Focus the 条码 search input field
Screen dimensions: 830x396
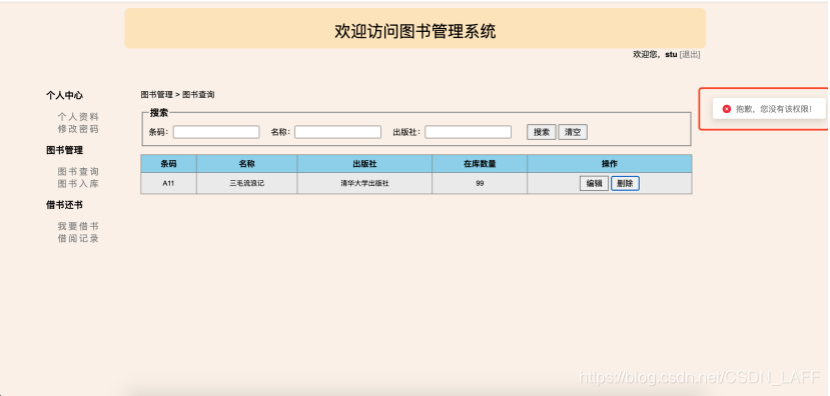(x=216, y=132)
